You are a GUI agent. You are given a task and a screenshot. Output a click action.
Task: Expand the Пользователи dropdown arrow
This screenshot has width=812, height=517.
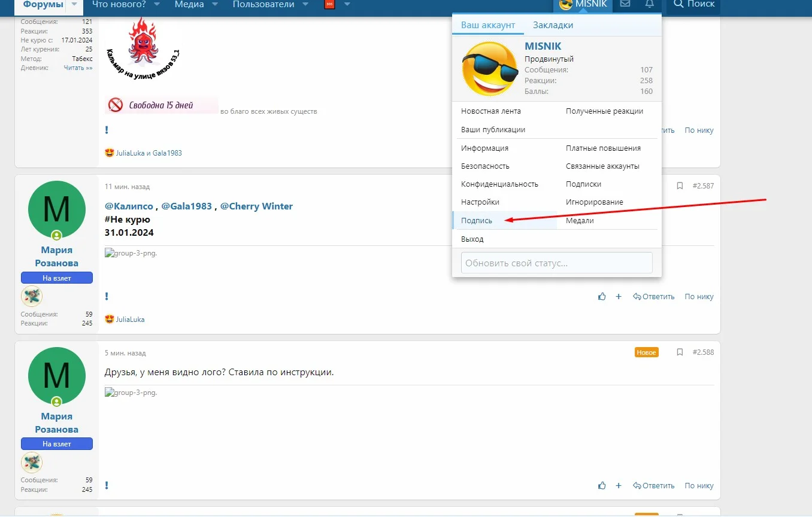pos(305,4)
